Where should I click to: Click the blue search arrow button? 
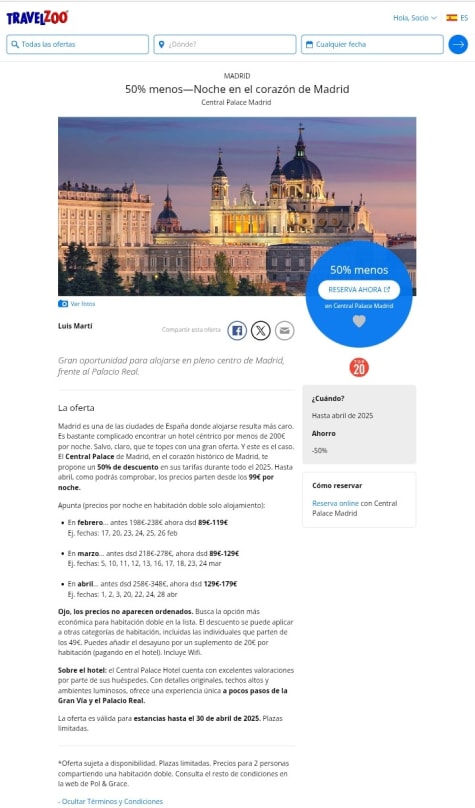[458, 44]
